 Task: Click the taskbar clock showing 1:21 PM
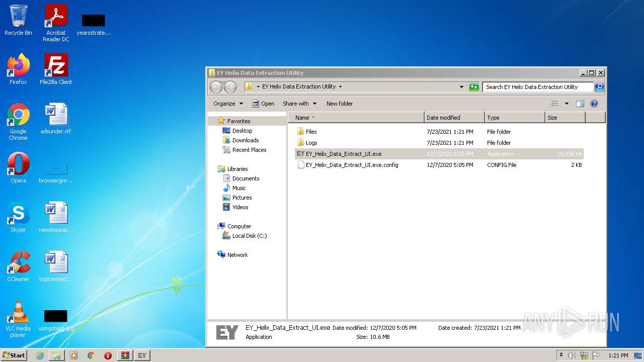pos(618,355)
